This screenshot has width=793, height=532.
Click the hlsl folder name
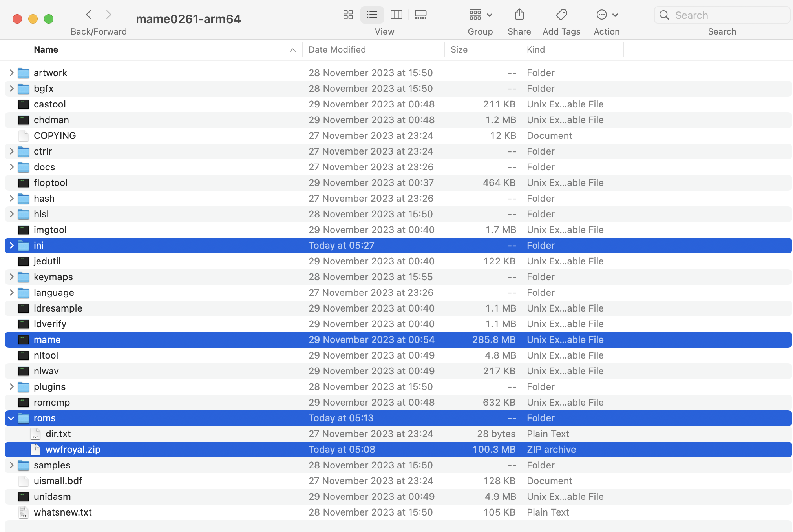coord(41,214)
